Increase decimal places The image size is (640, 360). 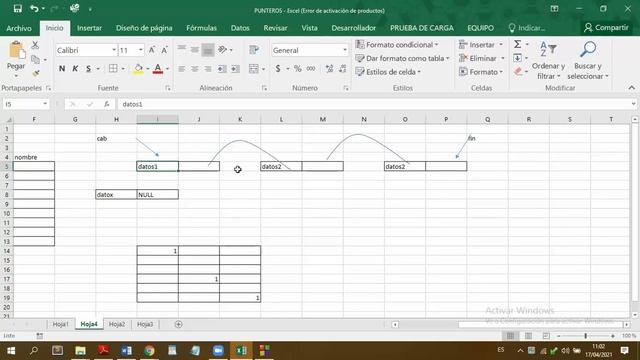pyautogui.click(x=329, y=69)
